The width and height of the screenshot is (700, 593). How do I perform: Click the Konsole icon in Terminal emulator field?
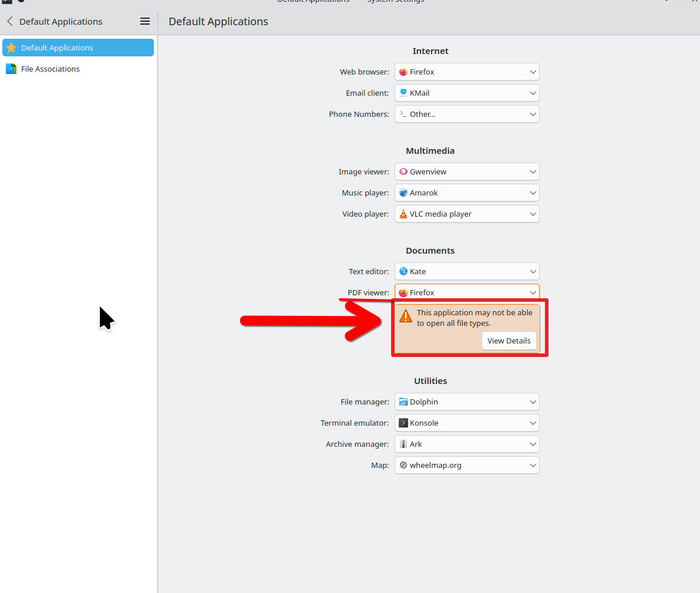click(x=403, y=423)
